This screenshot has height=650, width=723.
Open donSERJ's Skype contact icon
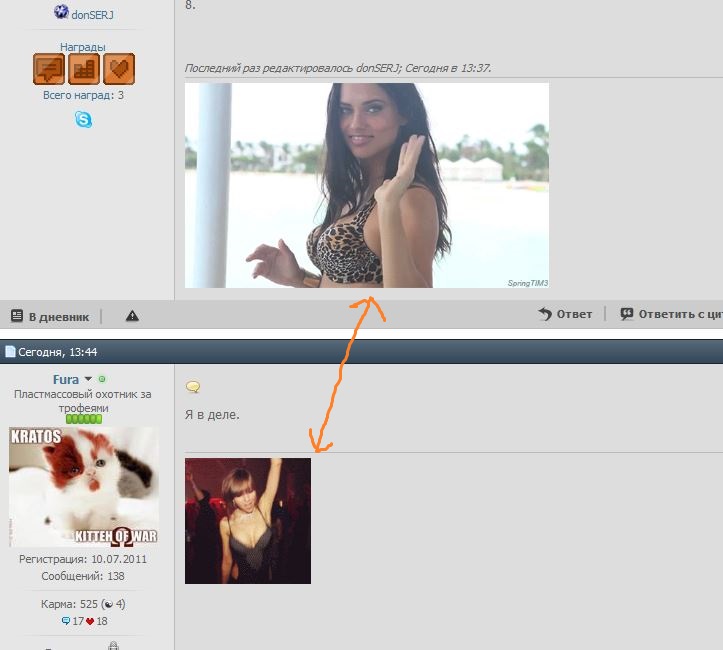click(x=83, y=120)
